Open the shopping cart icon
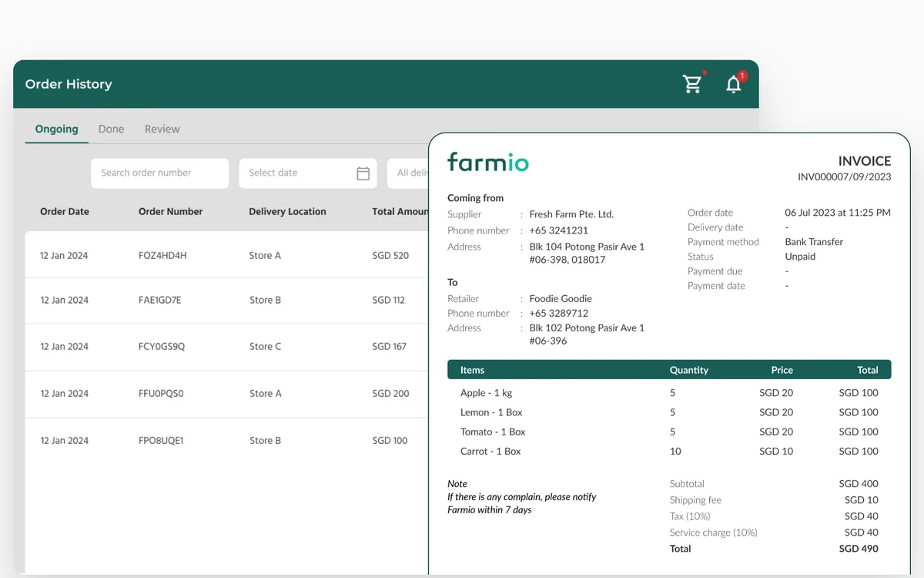Viewport: 924px width, 578px height. coord(693,84)
